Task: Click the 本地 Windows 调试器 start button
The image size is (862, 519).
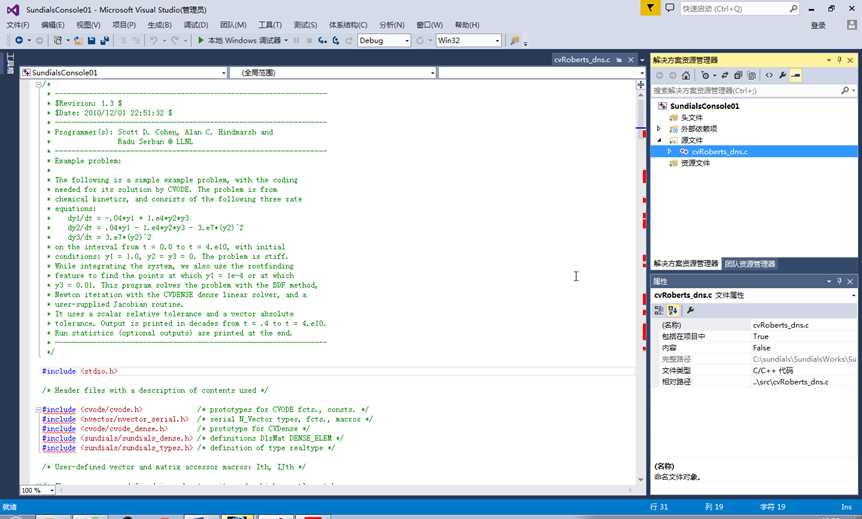Action: click(242, 40)
